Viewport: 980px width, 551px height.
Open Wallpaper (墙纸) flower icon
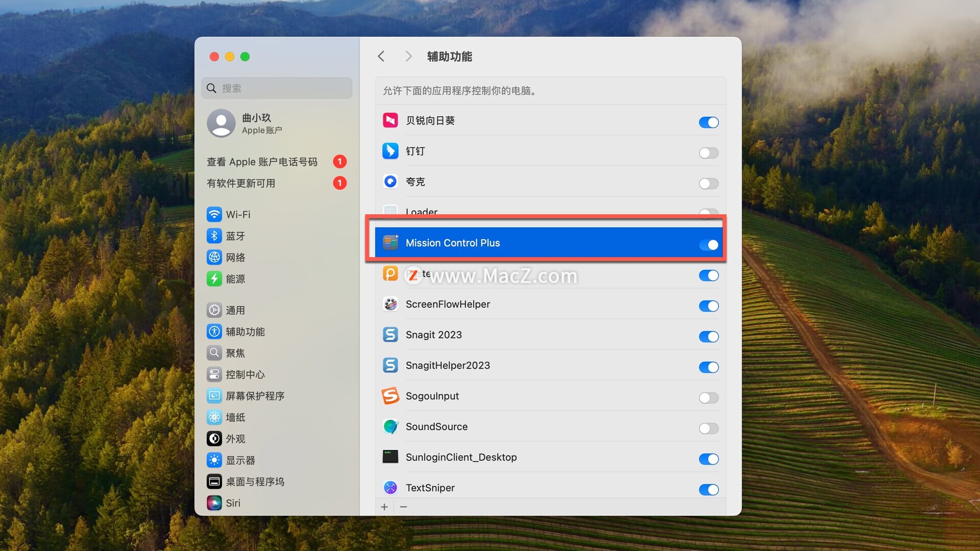pos(214,417)
